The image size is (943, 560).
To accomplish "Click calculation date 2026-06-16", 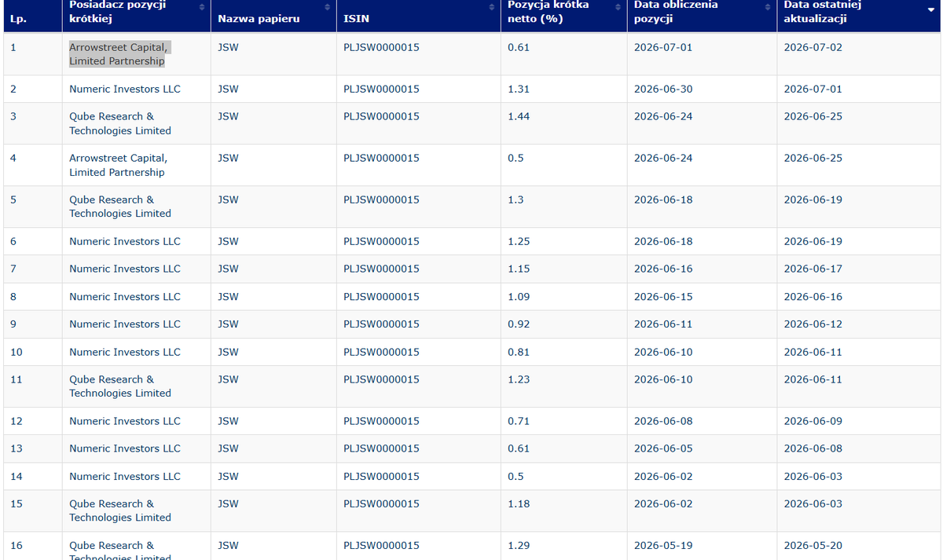I will (x=663, y=269).
